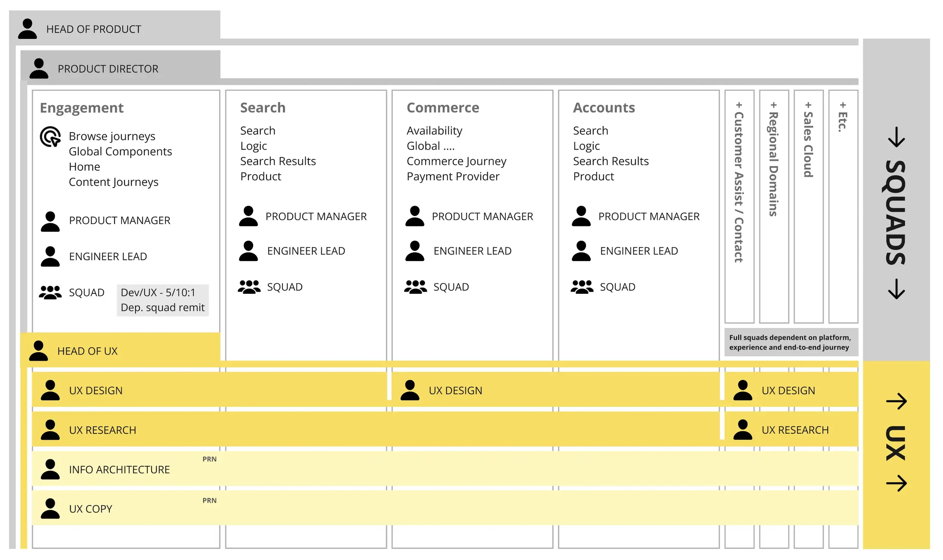Click the Product Director person icon
The image size is (943, 560).
click(x=39, y=68)
